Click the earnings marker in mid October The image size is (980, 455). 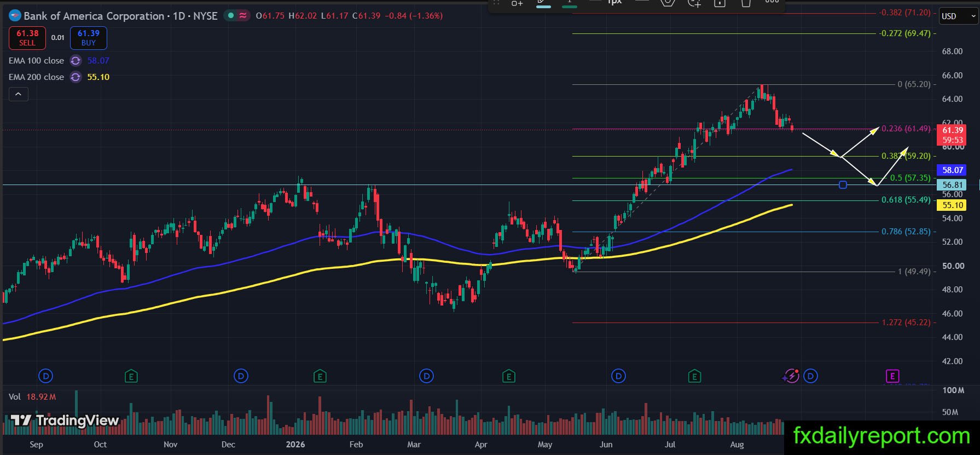(131, 376)
